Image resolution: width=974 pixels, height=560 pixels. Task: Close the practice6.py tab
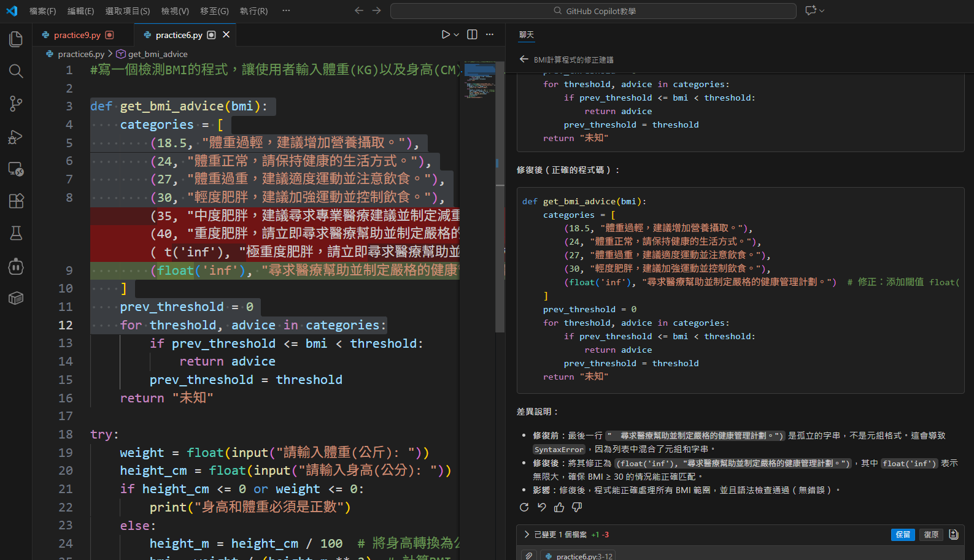[x=226, y=35]
